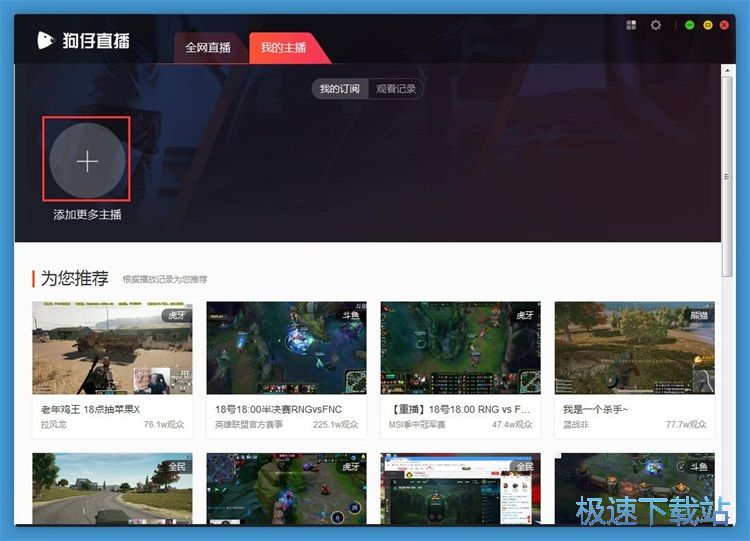Click the plus icon to add streamers

point(87,161)
